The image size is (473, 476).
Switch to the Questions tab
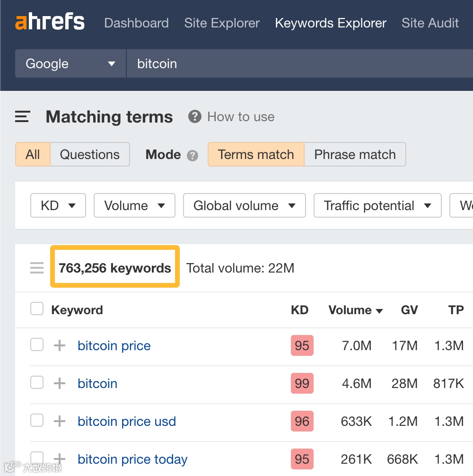89,154
